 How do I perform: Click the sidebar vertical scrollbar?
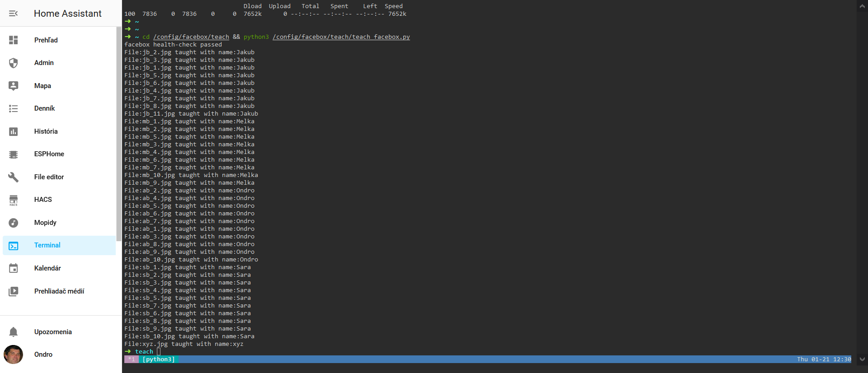pos(119,134)
